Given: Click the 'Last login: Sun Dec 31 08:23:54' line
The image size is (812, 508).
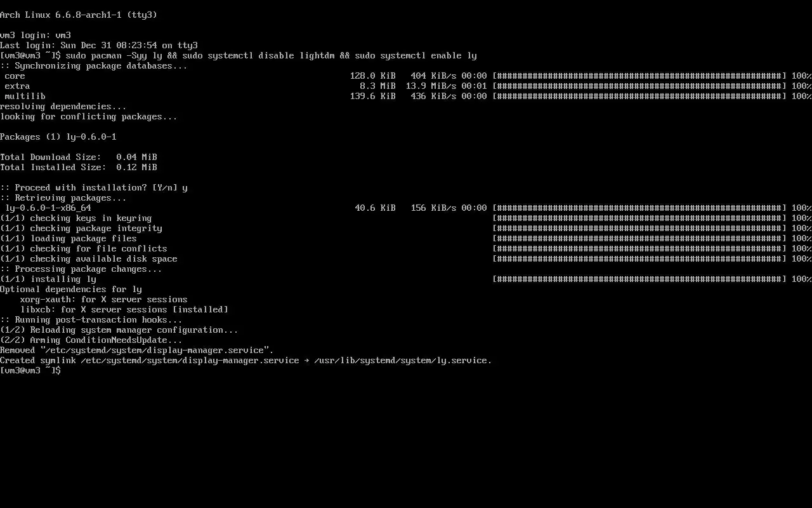Looking at the screenshot, I should pyautogui.click(x=99, y=45).
